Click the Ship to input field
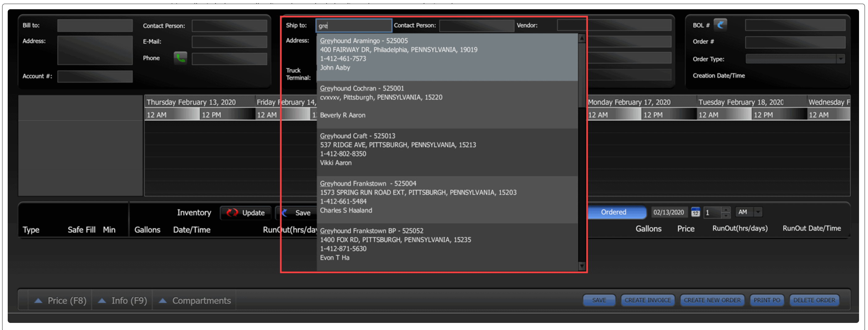This screenshot has width=868, height=330. tap(354, 25)
